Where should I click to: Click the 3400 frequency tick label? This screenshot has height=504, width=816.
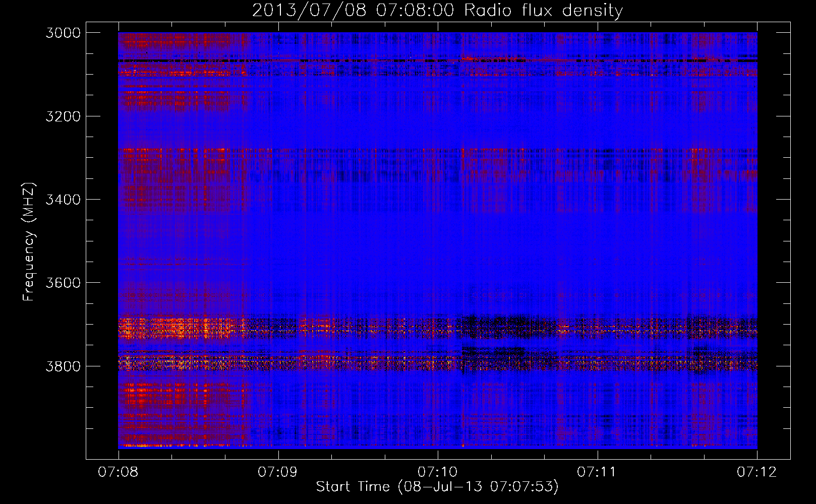coord(63,200)
